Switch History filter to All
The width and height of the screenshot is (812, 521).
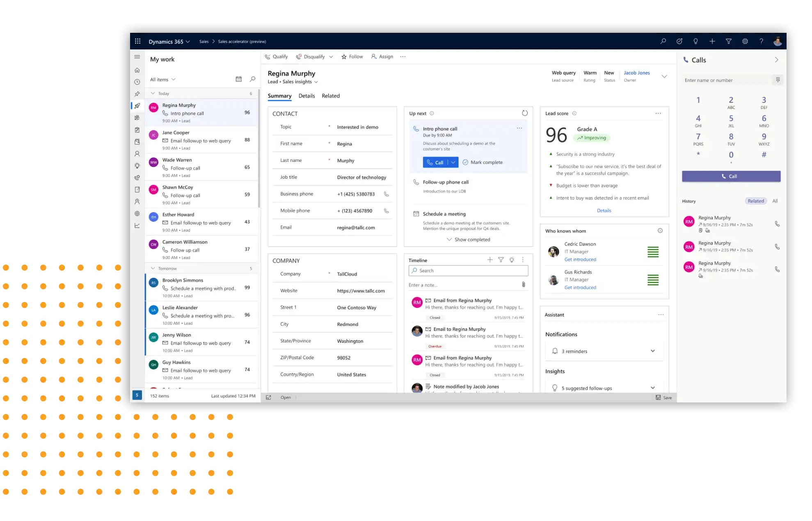pos(775,201)
